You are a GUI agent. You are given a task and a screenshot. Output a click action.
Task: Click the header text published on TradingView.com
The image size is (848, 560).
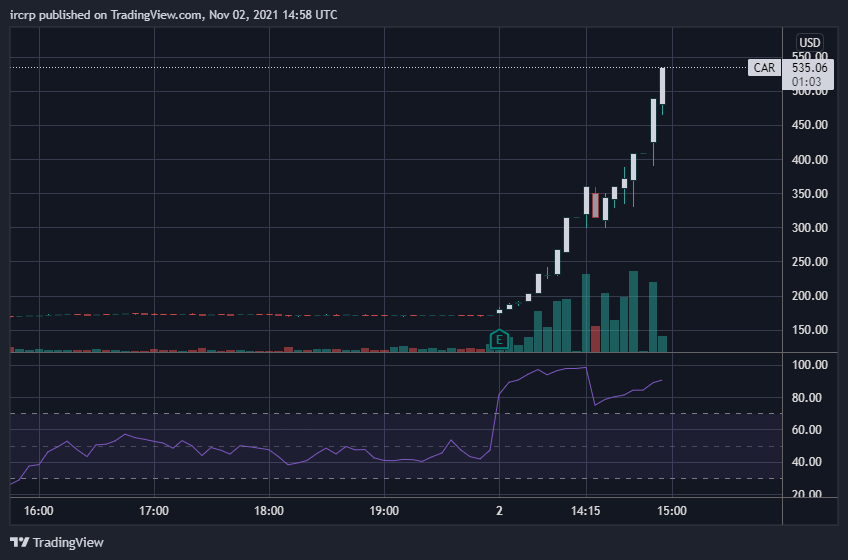[x=121, y=15]
